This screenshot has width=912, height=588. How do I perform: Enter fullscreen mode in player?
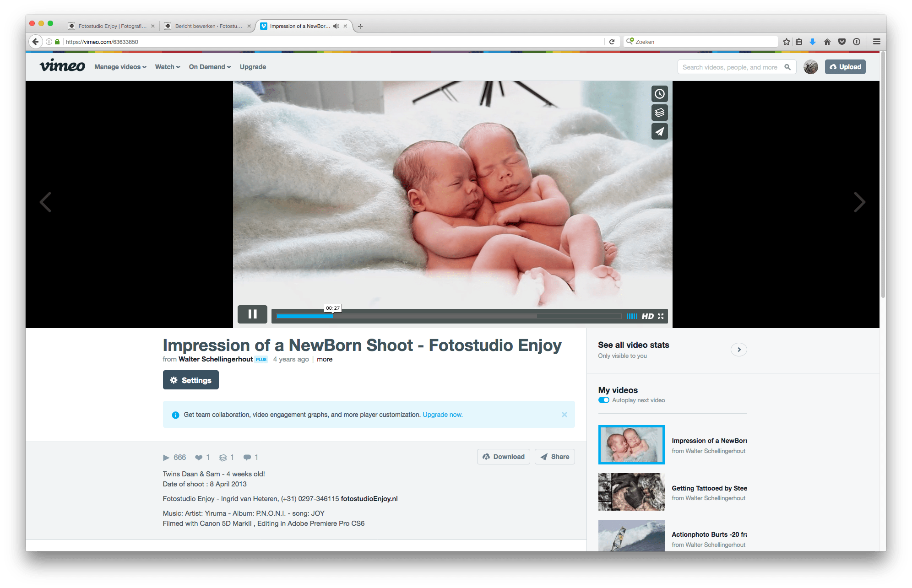(x=661, y=316)
